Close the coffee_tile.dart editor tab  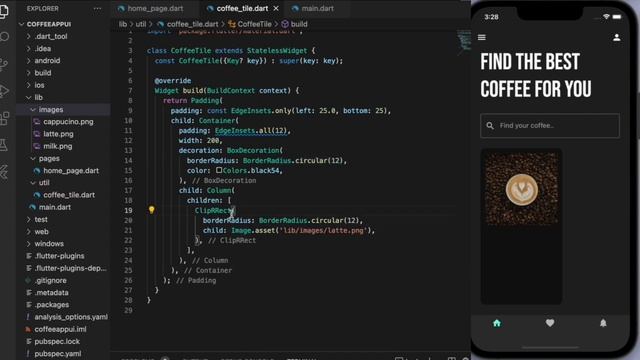click(x=276, y=8)
